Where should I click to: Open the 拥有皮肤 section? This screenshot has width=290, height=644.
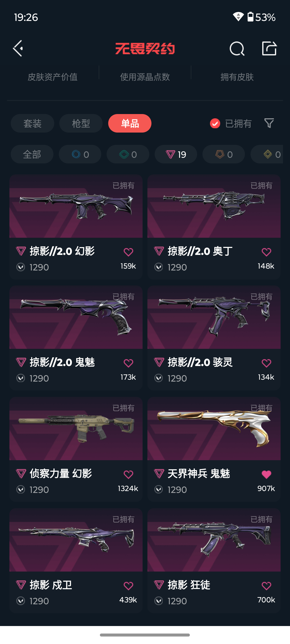coord(237,77)
